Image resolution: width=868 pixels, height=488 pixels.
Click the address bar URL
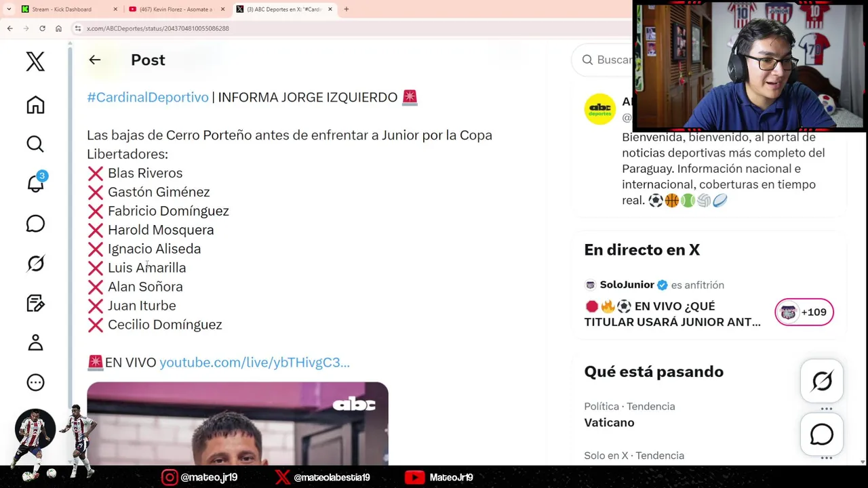click(158, 28)
